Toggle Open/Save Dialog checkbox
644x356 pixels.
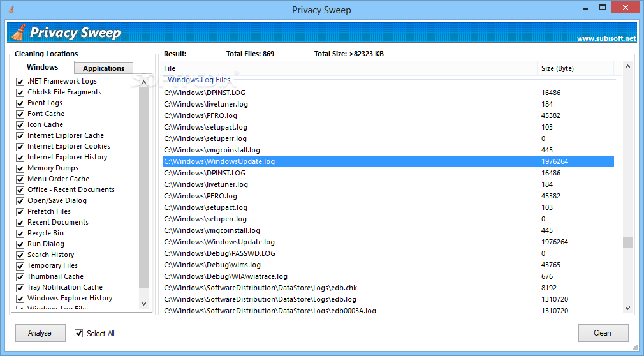tap(20, 200)
